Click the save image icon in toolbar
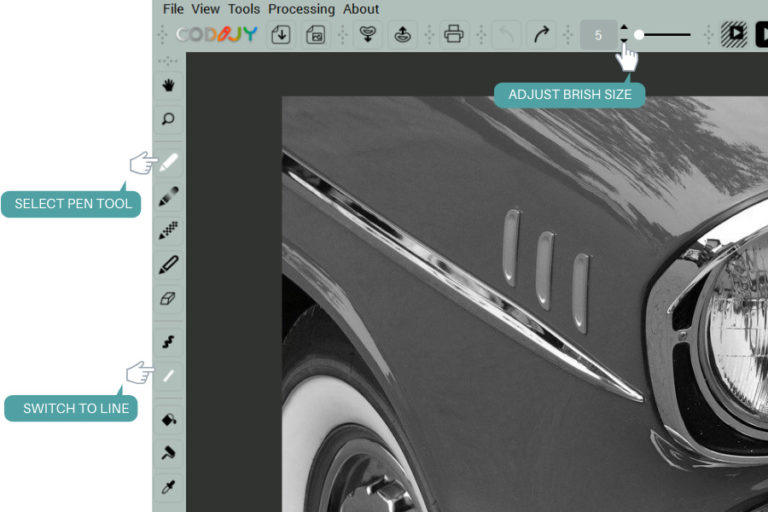The height and width of the screenshot is (512, 768). [x=315, y=35]
